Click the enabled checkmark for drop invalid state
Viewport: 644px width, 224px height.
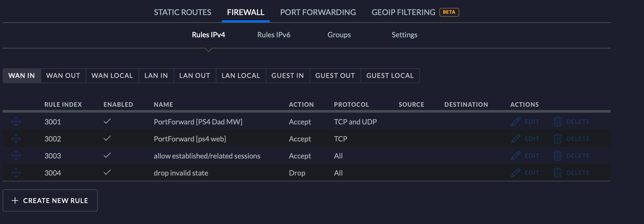tap(107, 173)
